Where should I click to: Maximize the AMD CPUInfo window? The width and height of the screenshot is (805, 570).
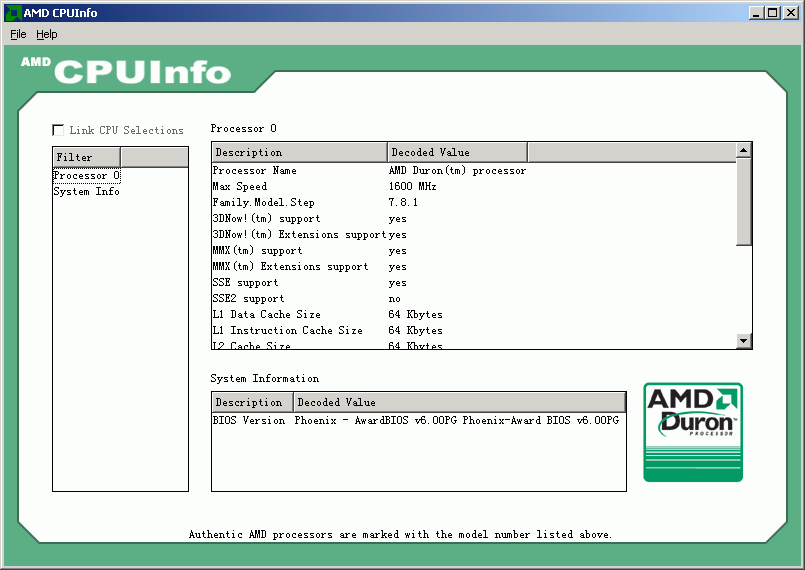click(772, 12)
